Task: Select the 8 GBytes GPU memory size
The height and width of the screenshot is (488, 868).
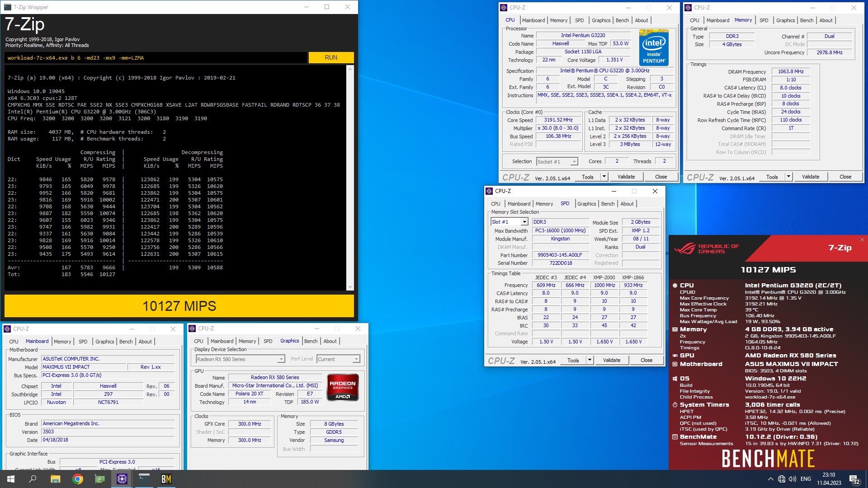Action: click(334, 424)
